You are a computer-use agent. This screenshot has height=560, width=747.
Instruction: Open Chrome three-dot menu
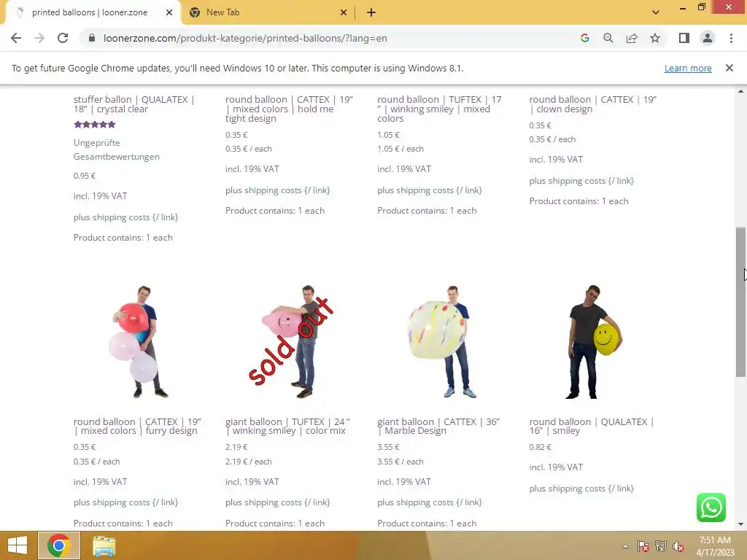tap(731, 38)
